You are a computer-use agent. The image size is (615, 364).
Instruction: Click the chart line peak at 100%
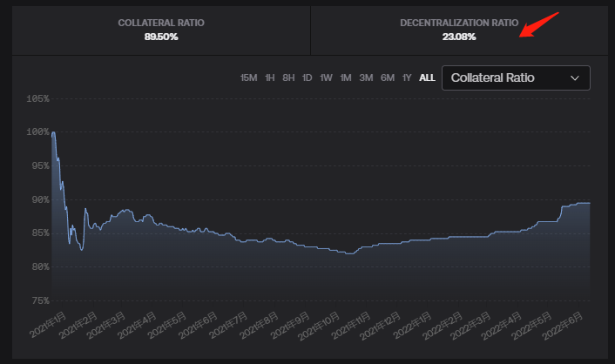click(53, 132)
